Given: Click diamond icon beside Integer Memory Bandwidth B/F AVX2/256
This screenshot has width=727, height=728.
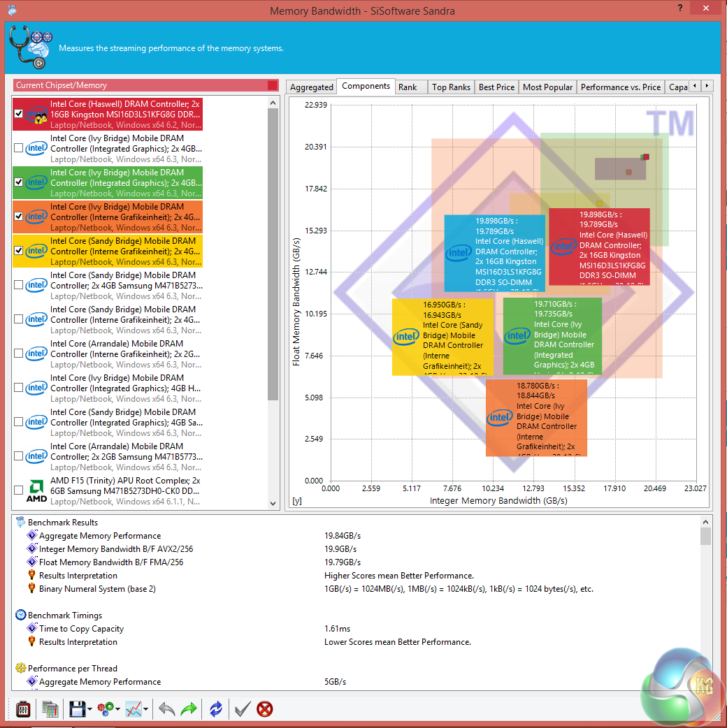Looking at the screenshot, I should (32, 548).
